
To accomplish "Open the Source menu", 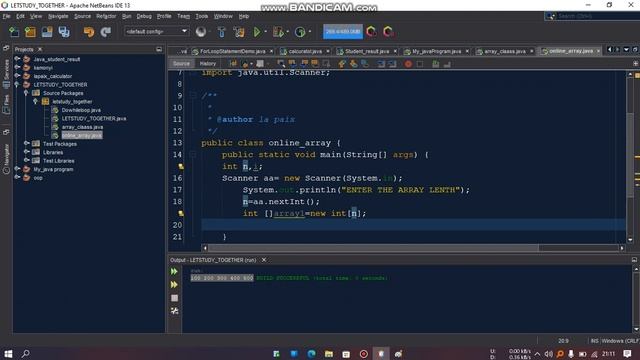I will (x=82, y=16).
